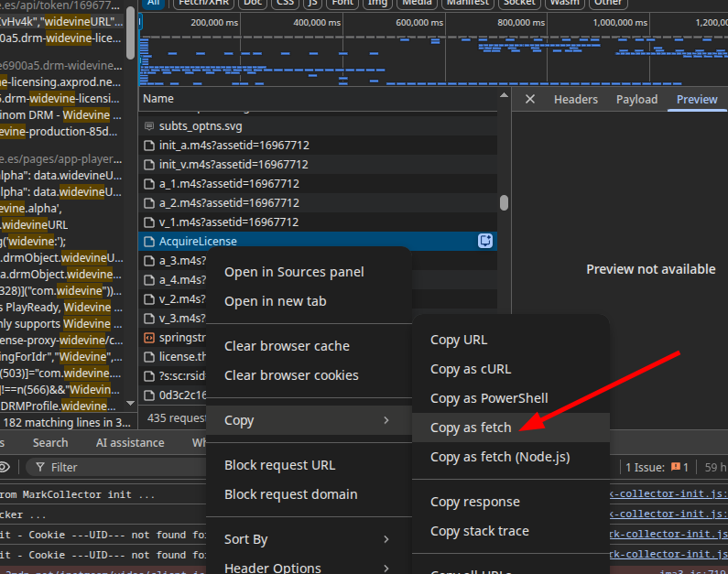The width and height of the screenshot is (728, 574).
Task: Open the Payload tab
Action: 636,100
